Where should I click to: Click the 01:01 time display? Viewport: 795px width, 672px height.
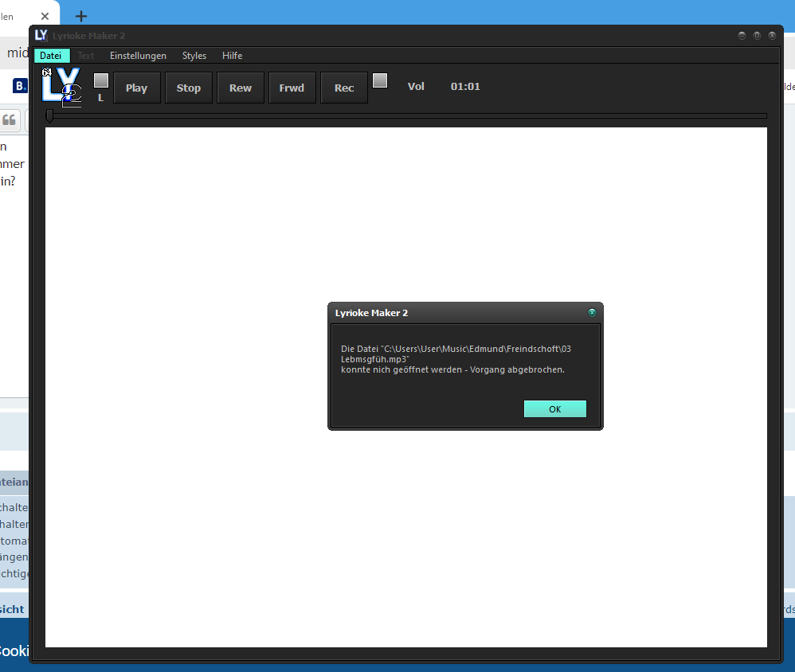(465, 87)
